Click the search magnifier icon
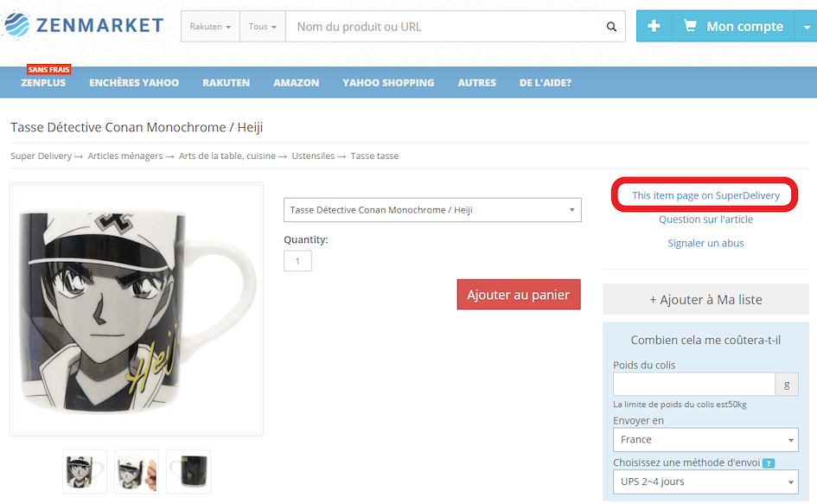817x504 pixels. 611,27
